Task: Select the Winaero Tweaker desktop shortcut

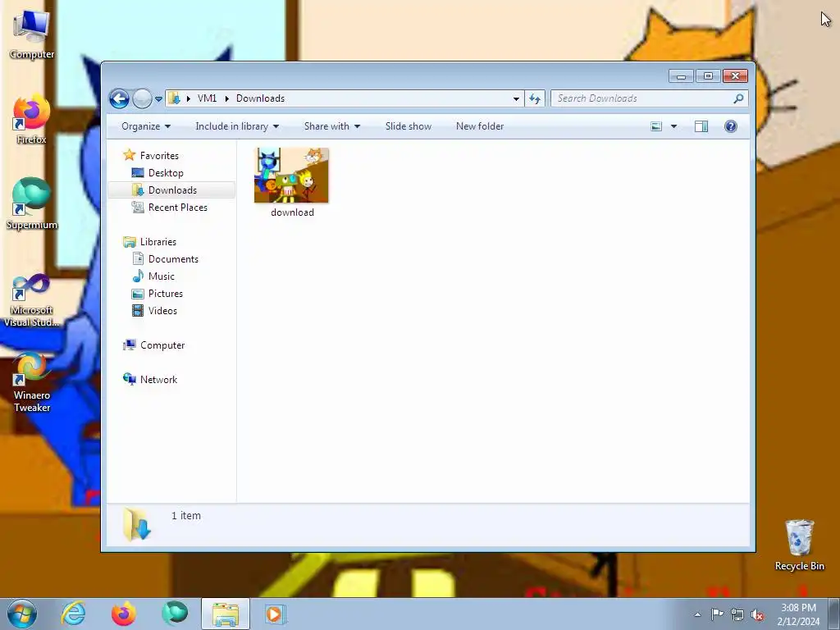Action: coord(32,382)
